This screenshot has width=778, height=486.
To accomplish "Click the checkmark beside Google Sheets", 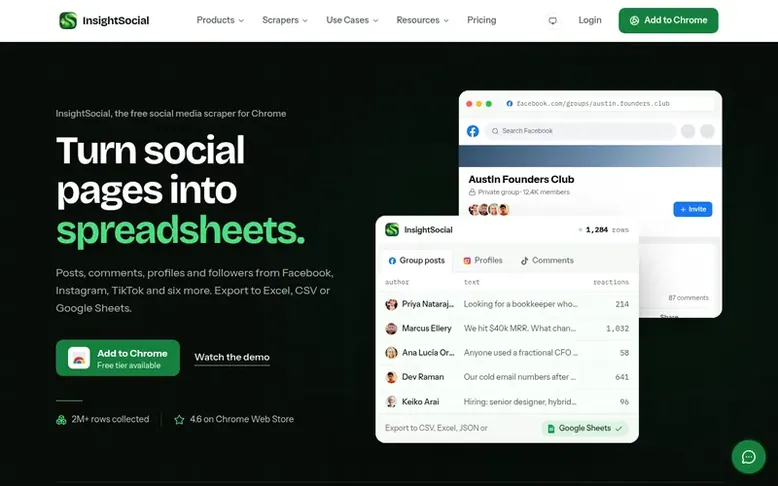I will [x=619, y=428].
